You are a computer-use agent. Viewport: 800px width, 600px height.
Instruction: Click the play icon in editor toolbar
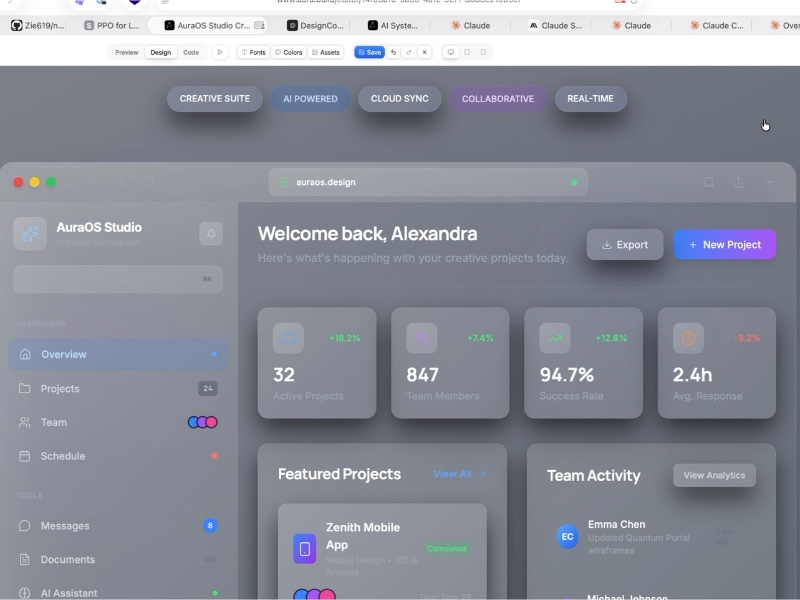[x=221, y=52]
